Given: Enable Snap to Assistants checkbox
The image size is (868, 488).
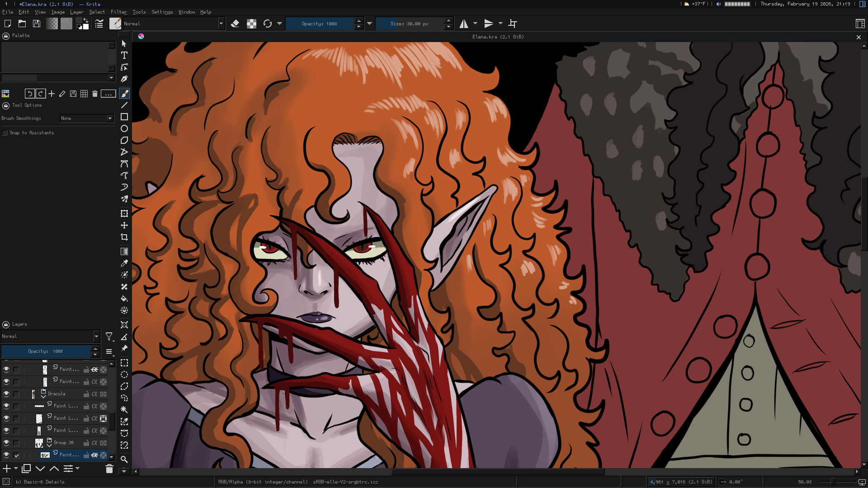Looking at the screenshot, I should pos(5,133).
